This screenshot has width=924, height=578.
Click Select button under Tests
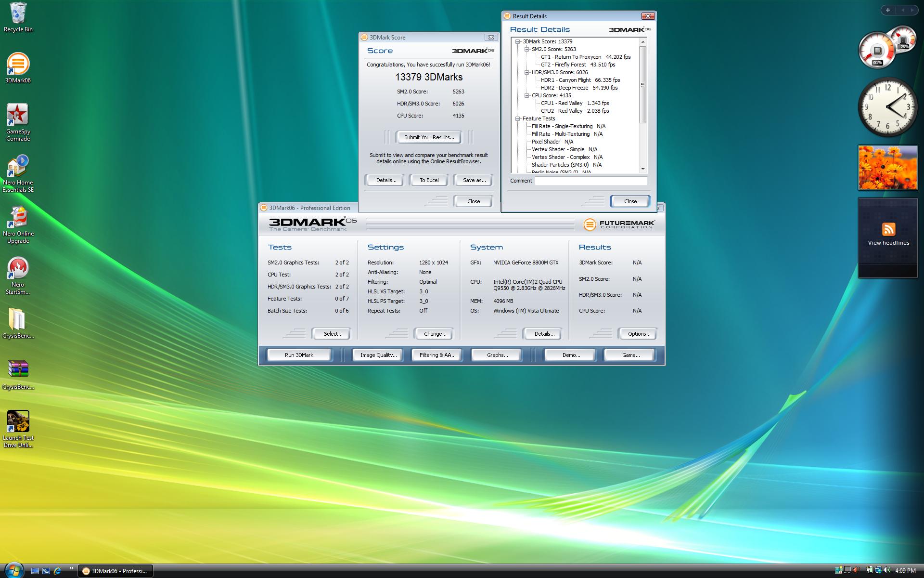pos(333,334)
